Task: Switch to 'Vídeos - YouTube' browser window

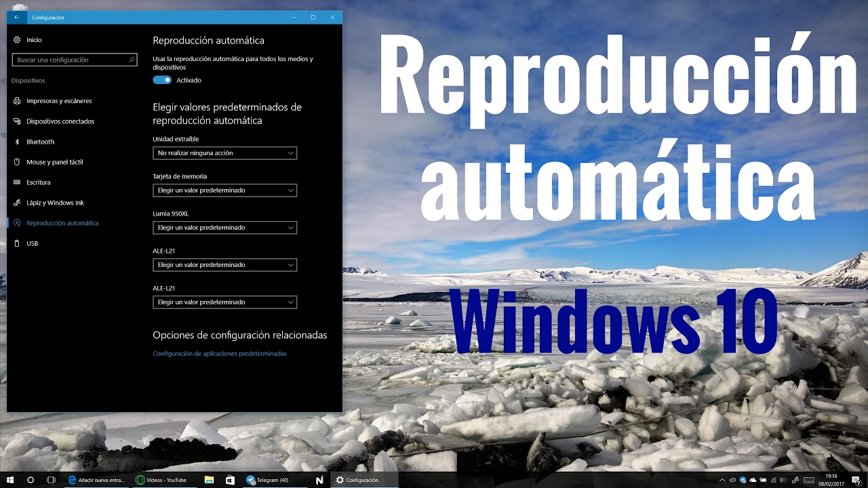Action: coord(165,480)
